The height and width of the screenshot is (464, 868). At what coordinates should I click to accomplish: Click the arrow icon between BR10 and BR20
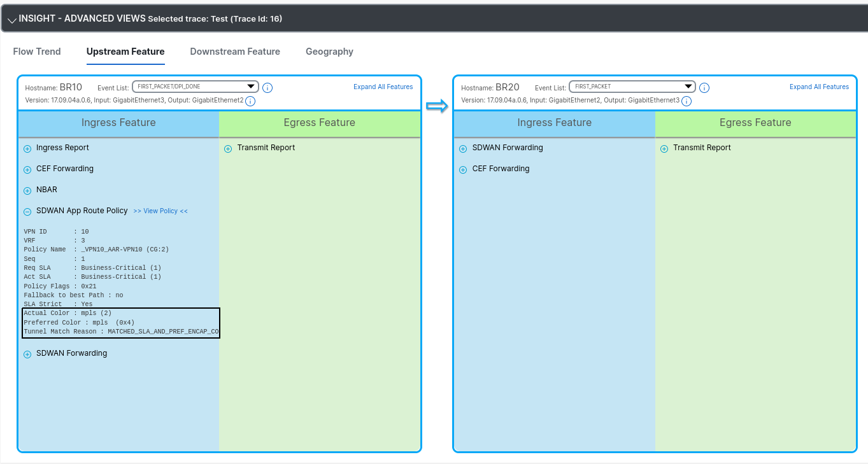point(437,106)
